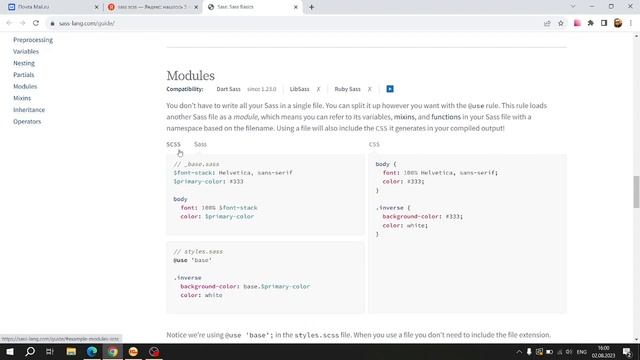Go to Mixins in the sidebar
The height and width of the screenshot is (360, 640).
coord(22,98)
